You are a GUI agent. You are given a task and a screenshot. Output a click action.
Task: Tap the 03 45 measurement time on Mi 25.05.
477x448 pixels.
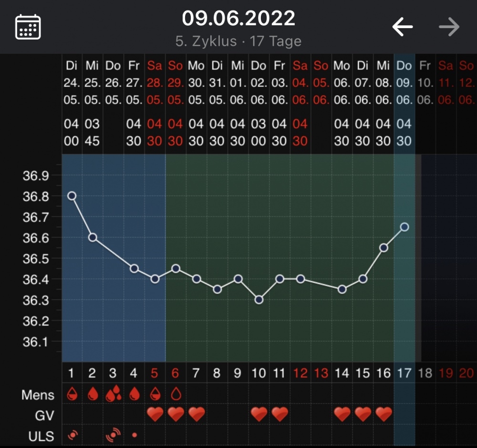pos(93,132)
